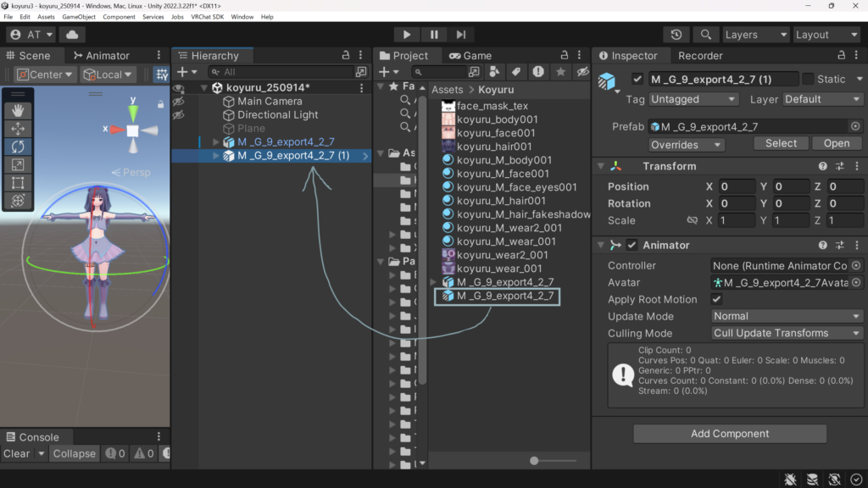The height and width of the screenshot is (488, 868).
Task: Click the Search by Label icon in Project
Action: [516, 72]
